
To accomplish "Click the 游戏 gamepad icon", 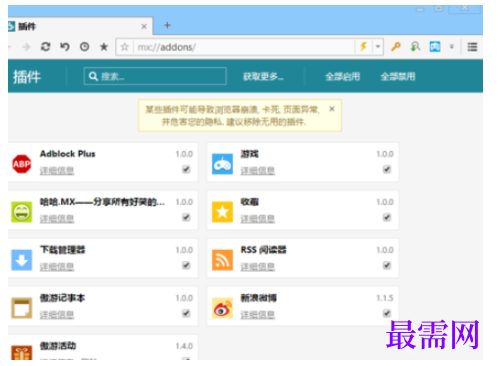I will (x=222, y=164).
